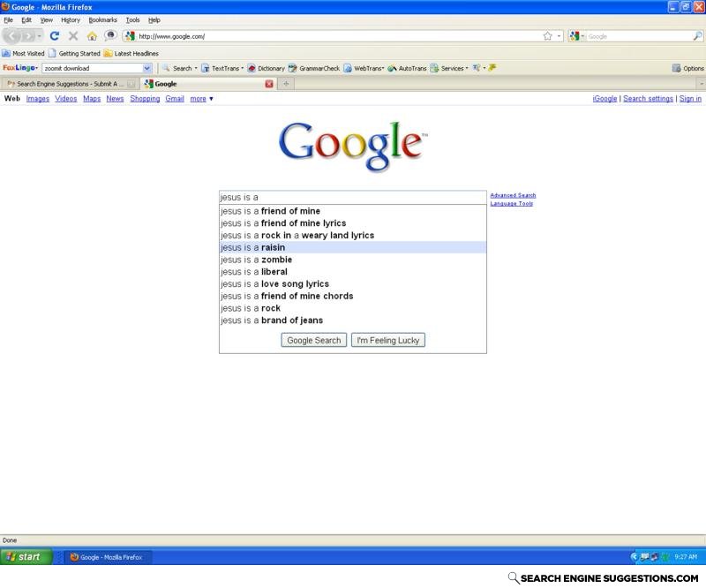706x588 pixels.
Task: Open a new tab with plus button
Action: click(286, 84)
